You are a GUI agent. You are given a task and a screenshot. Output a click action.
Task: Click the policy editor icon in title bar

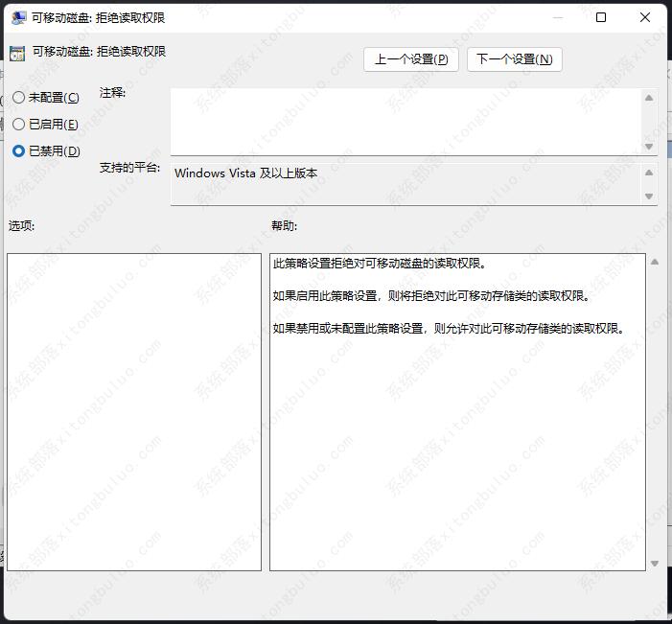coord(18,17)
